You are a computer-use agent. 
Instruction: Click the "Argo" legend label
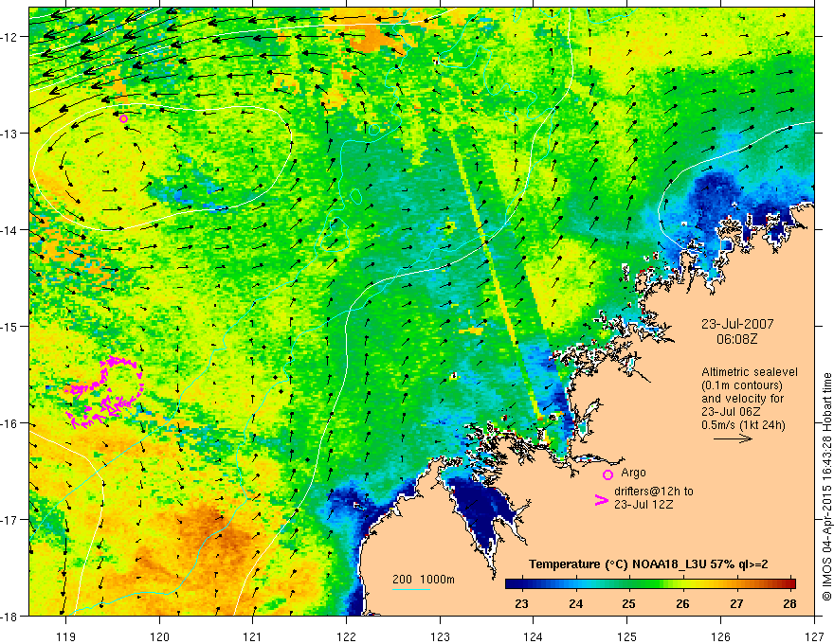click(x=633, y=473)
